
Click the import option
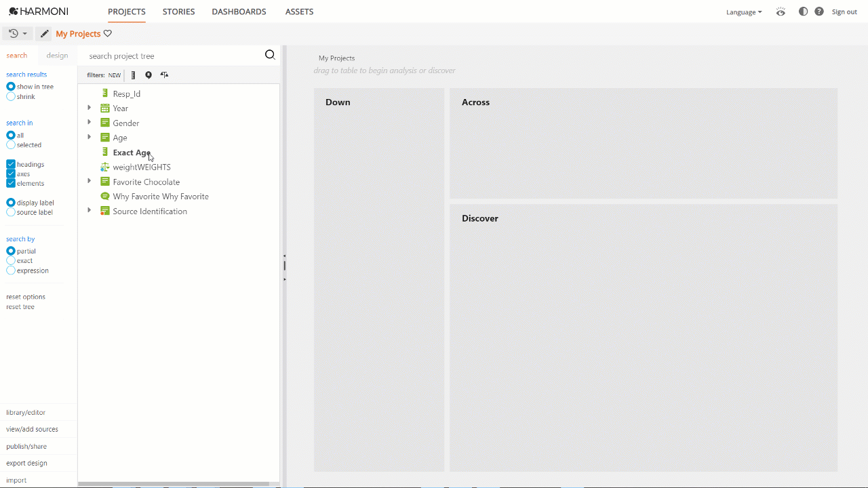tap(16, 480)
